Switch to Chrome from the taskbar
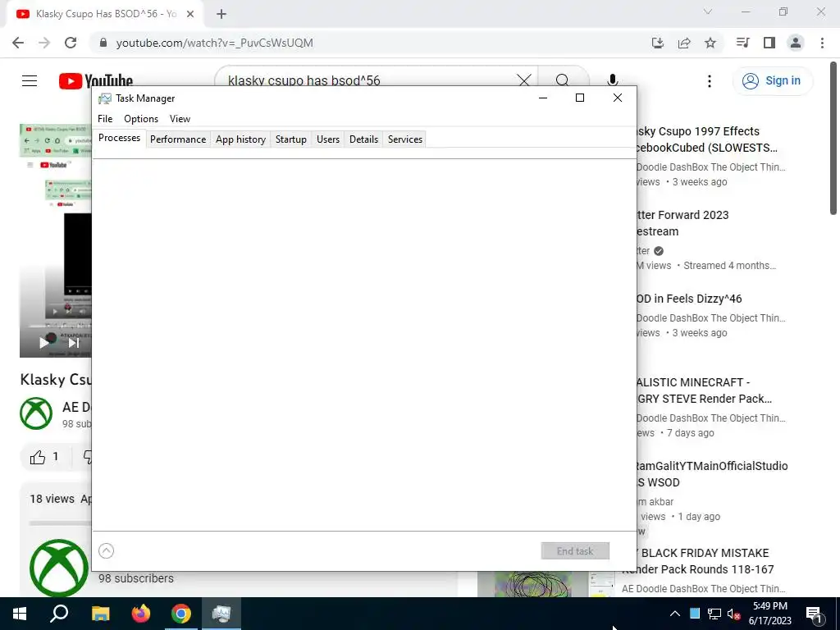840x630 pixels. (x=181, y=614)
